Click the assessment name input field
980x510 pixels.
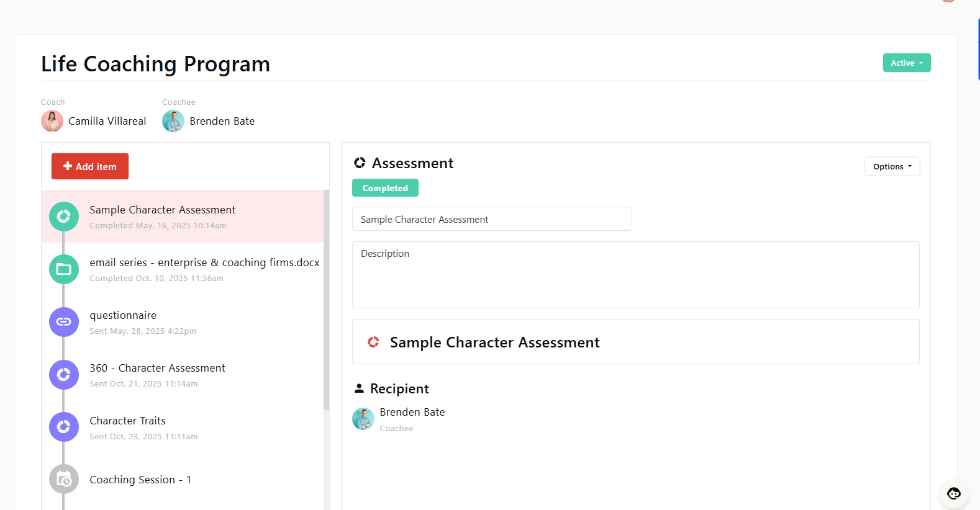point(491,219)
